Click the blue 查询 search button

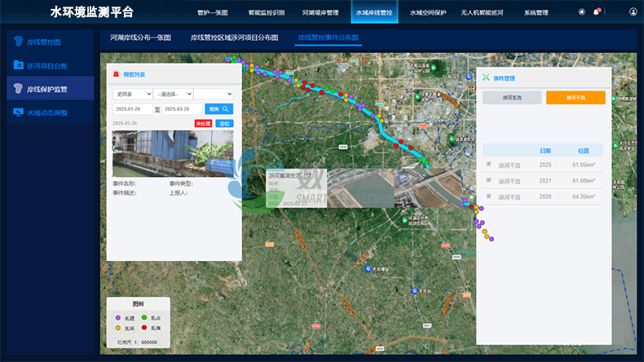(219, 108)
